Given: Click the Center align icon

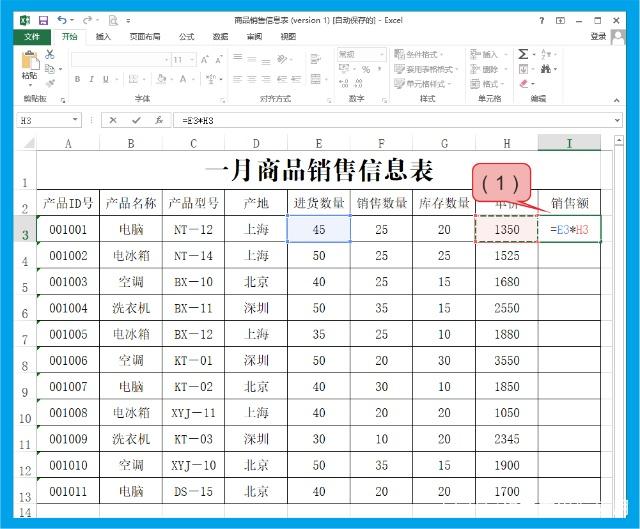Looking at the screenshot, I should click(252, 79).
